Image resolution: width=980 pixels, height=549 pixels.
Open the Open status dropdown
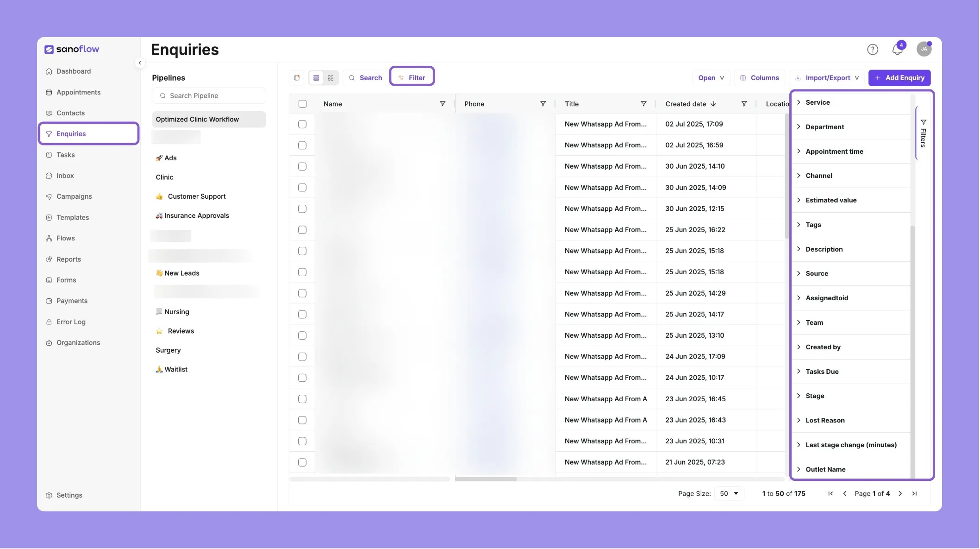tap(711, 78)
